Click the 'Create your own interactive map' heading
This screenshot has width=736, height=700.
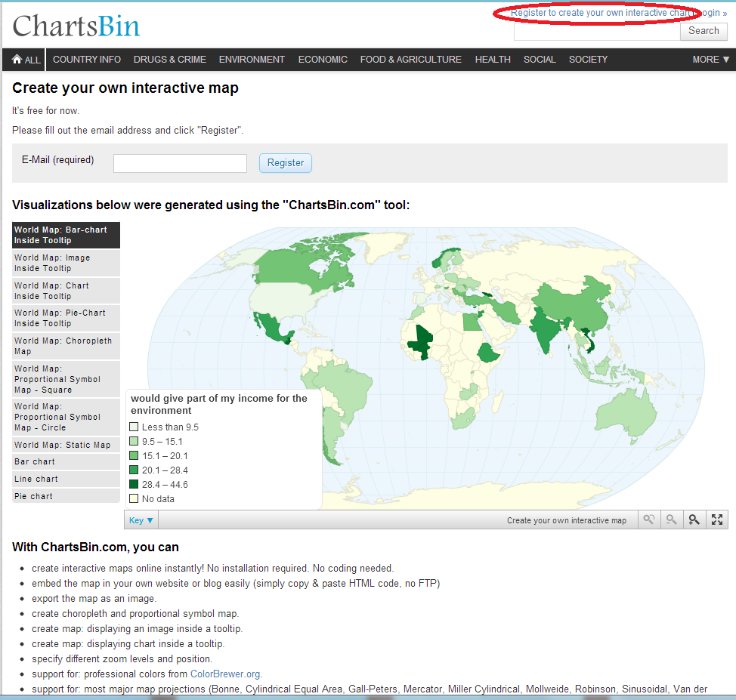click(125, 88)
